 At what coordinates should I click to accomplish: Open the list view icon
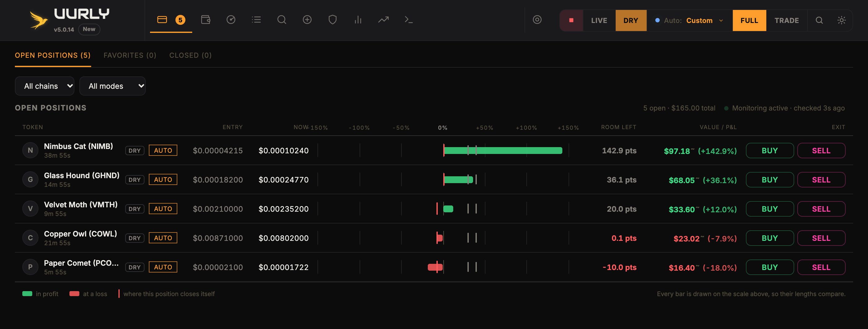pos(256,20)
